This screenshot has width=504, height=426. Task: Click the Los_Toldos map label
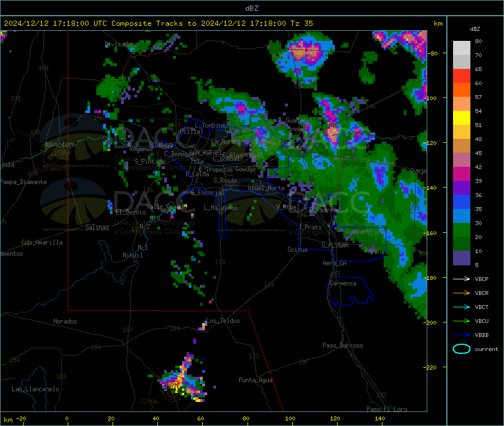pos(223,321)
